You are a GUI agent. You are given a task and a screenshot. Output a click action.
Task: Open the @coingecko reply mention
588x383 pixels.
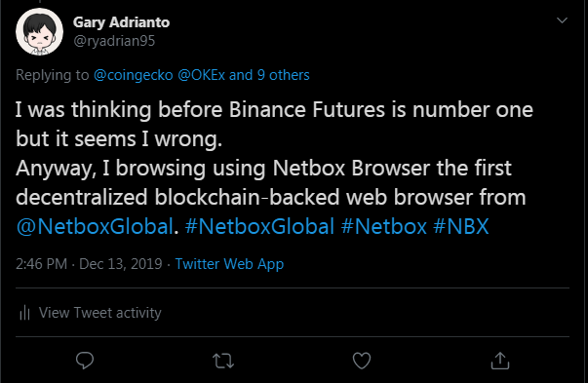[x=134, y=75]
